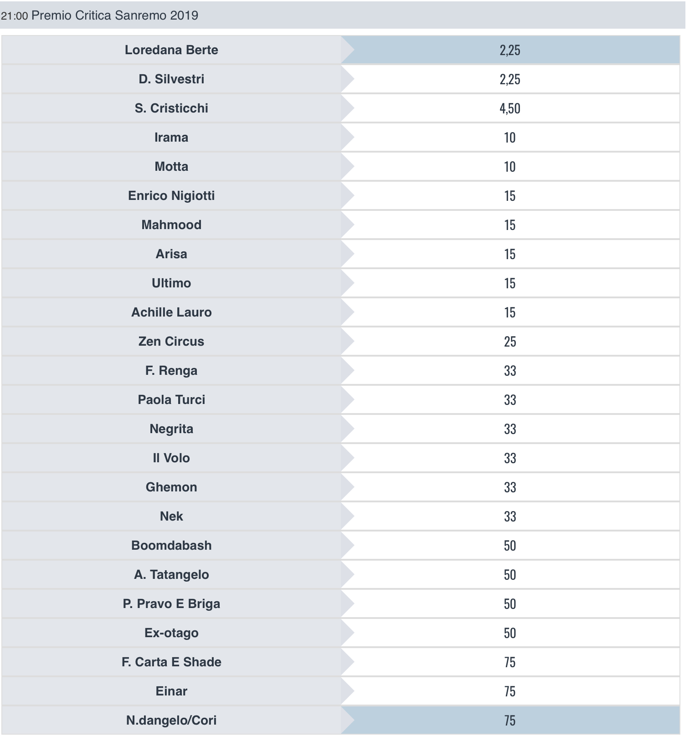Choose N.dangelo/Cori odds 75
The image size is (700, 736).
[x=510, y=721]
